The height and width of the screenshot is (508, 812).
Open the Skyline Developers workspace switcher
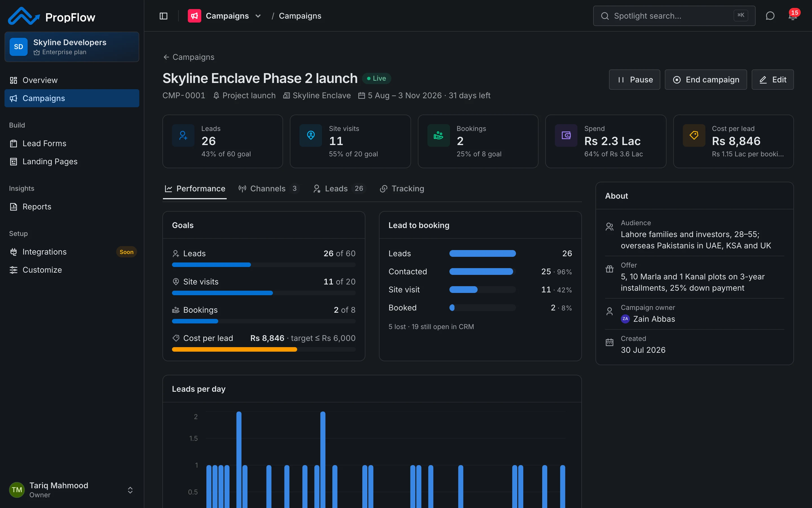click(x=72, y=47)
